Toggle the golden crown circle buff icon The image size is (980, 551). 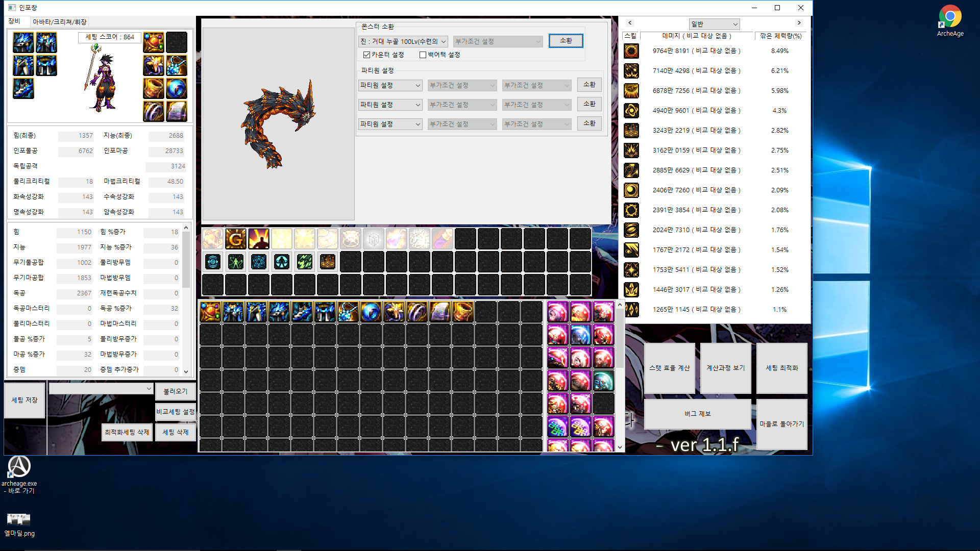pos(328,262)
